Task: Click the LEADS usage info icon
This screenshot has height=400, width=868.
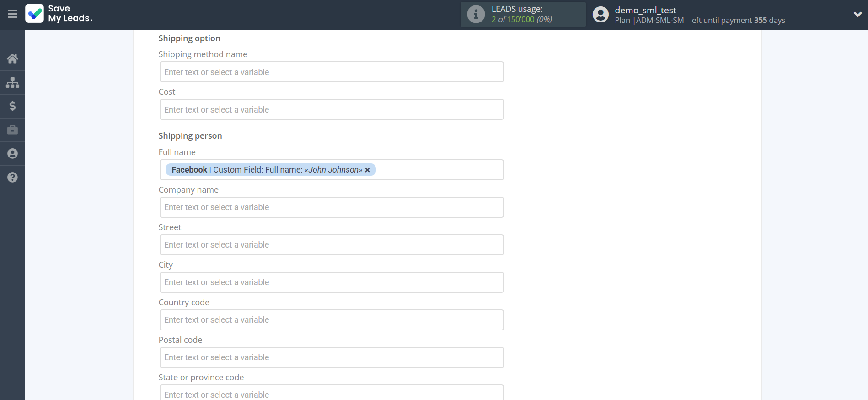Action: coord(476,14)
